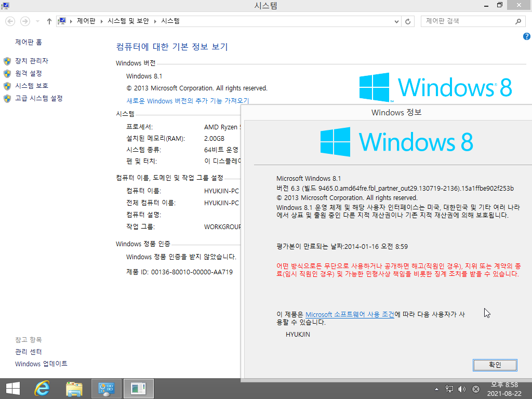Select 제어판 in the breadcrumb path
Viewport: 532px width, 399px height.
coord(86,21)
